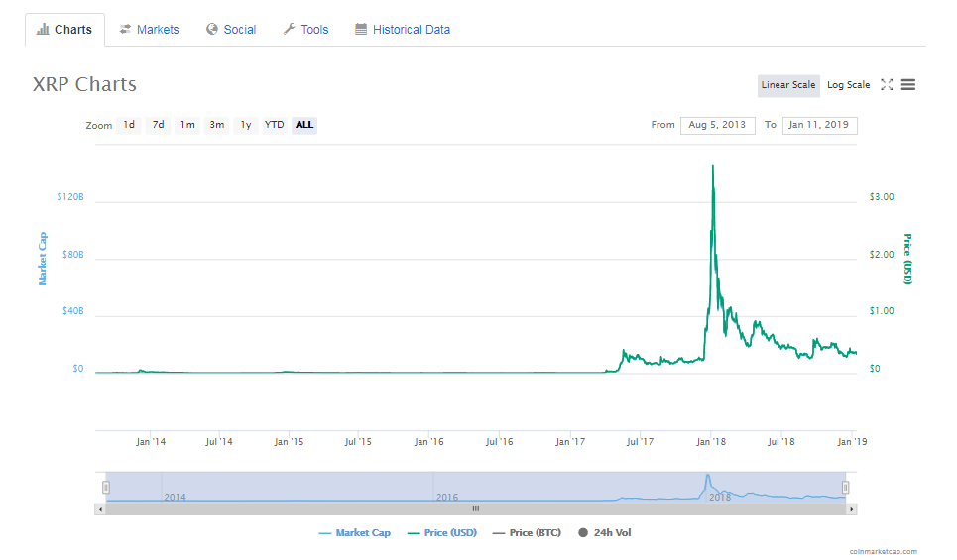Screen dimensions: 957x560
Task: Click the navigator scrollbar left arrow
Action: tap(100, 509)
